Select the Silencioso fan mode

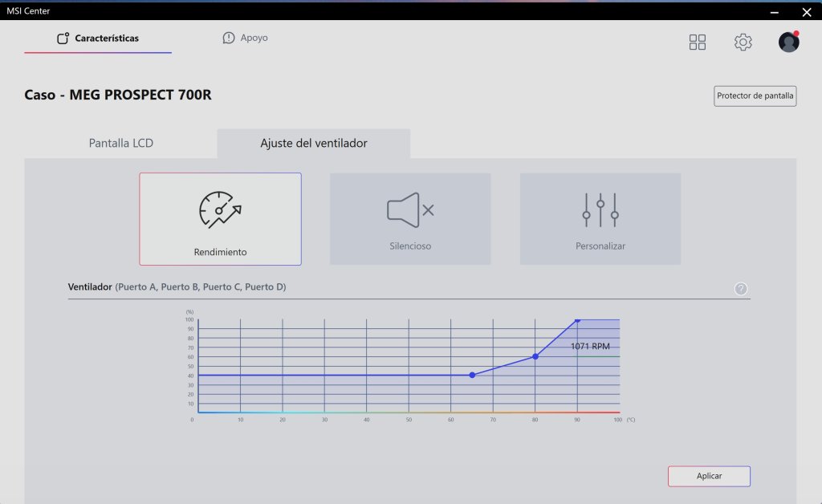point(410,219)
